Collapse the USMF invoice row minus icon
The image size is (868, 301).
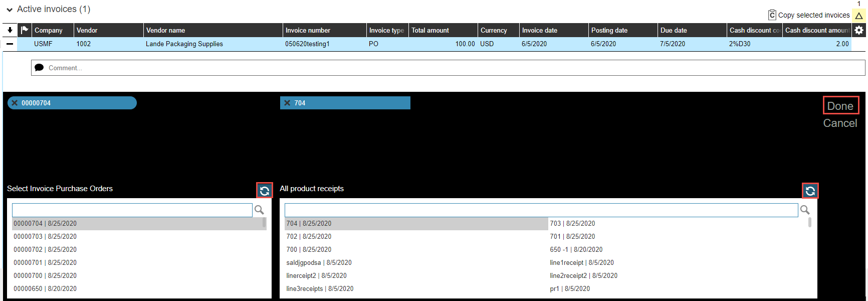10,44
